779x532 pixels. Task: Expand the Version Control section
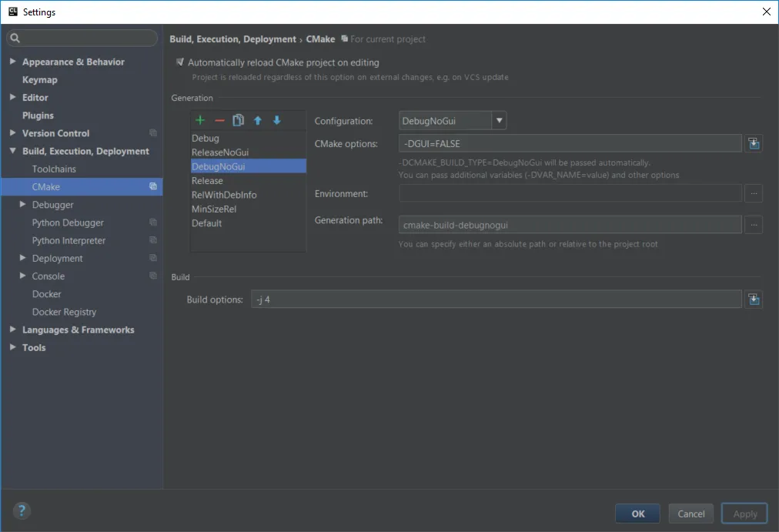12,133
